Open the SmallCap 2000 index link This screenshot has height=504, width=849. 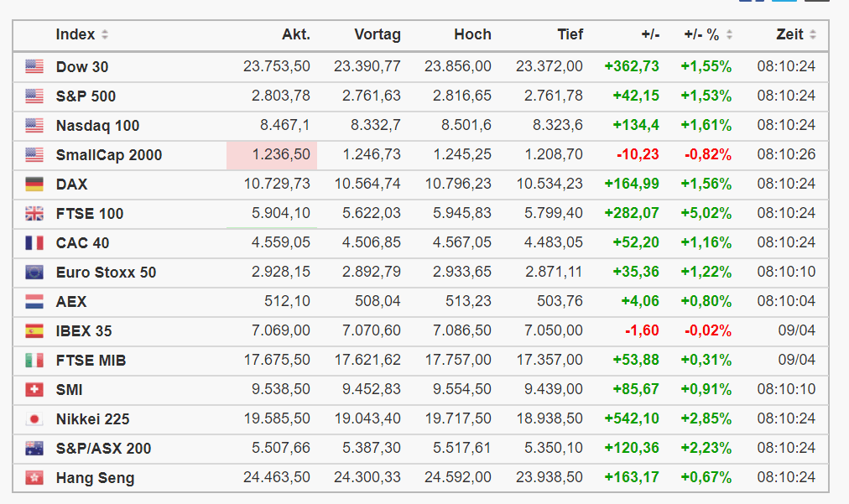pyautogui.click(x=109, y=155)
